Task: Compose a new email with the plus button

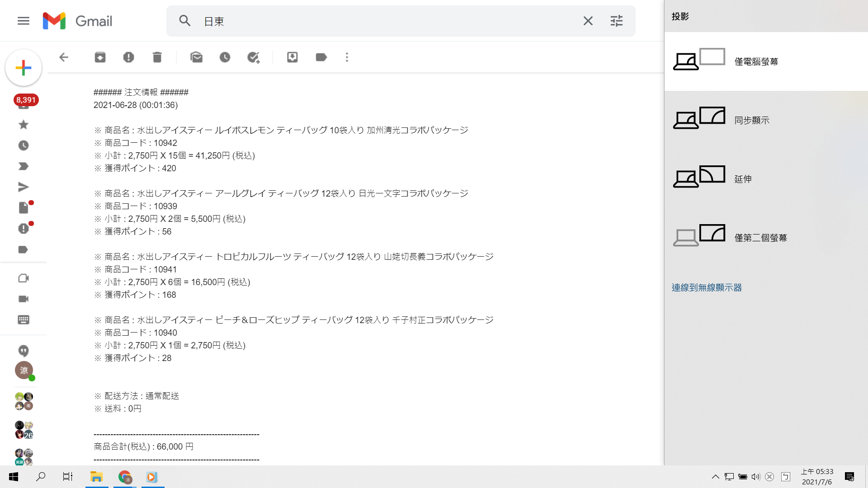Action: (24, 68)
